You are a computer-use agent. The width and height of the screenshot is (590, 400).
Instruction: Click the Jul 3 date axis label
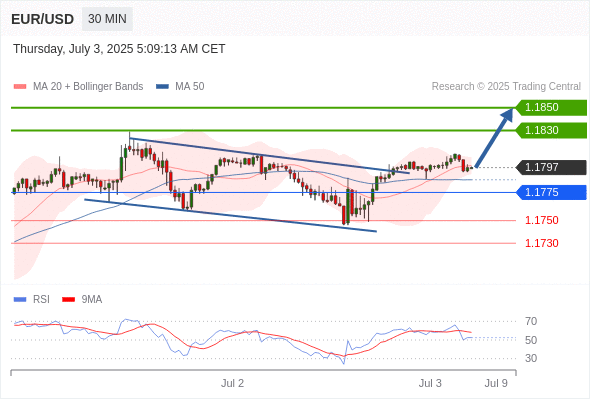click(430, 383)
